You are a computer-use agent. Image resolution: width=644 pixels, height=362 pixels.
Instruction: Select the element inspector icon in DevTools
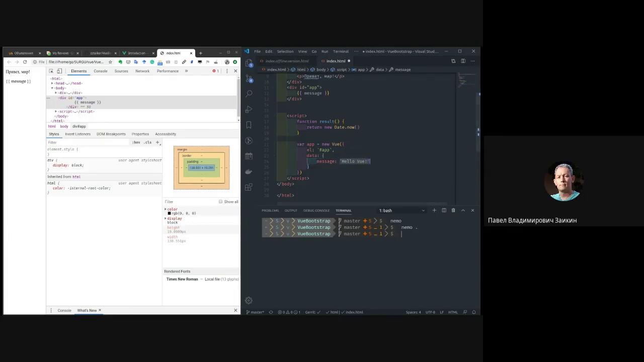(51, 71)
